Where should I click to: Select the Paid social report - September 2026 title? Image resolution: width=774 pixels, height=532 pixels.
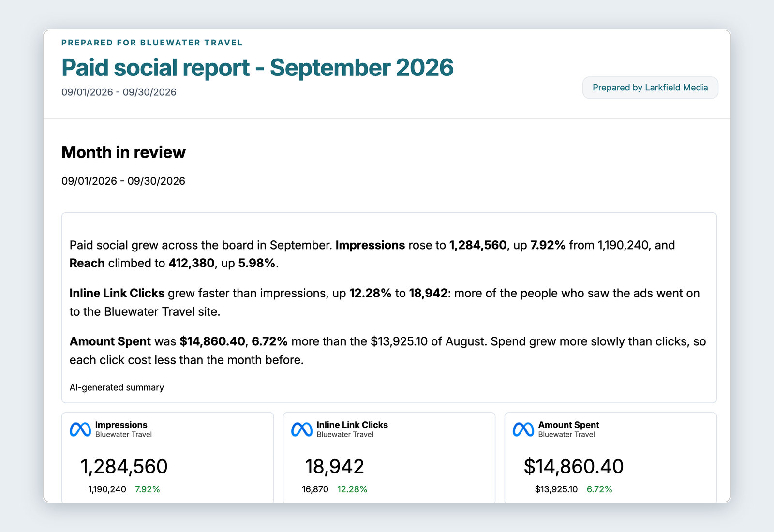(257, 67)
